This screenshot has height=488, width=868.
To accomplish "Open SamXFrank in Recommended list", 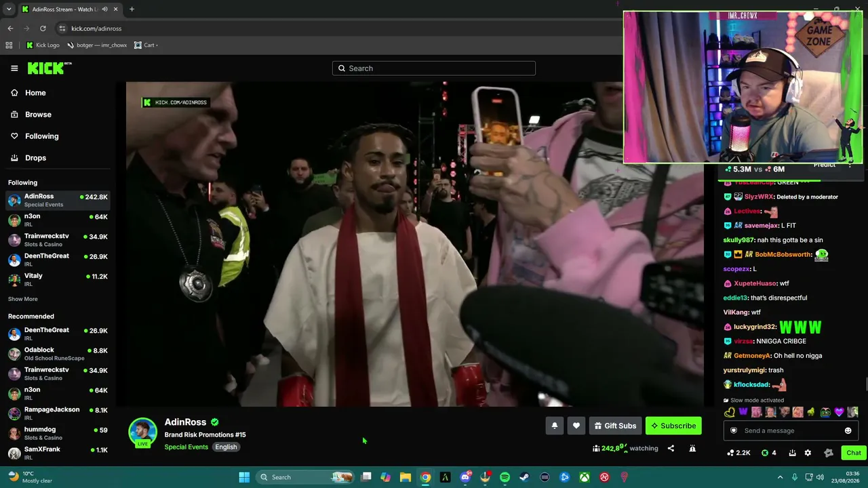I will point(58,453).
